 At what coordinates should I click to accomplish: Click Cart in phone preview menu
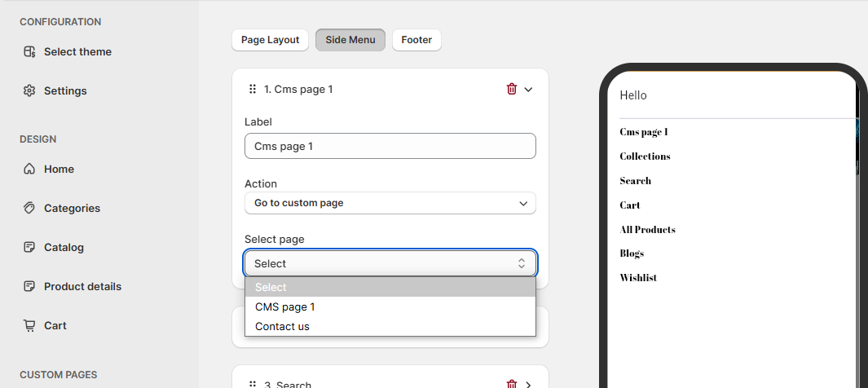(630, 205)
